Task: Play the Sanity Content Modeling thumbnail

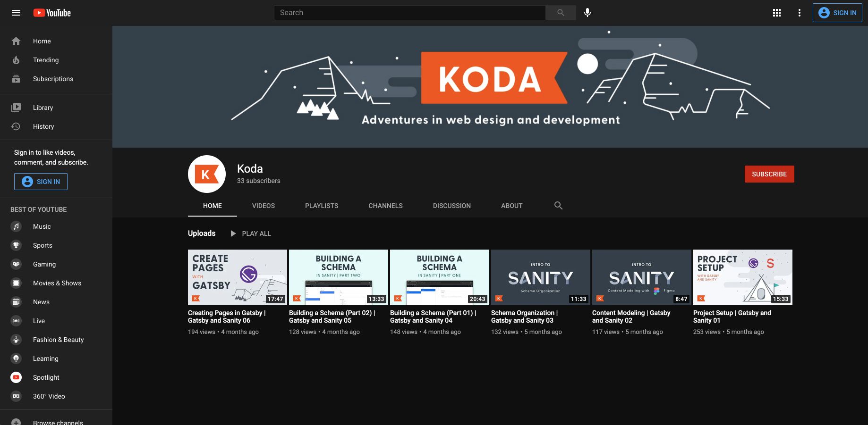Action: 642,277
